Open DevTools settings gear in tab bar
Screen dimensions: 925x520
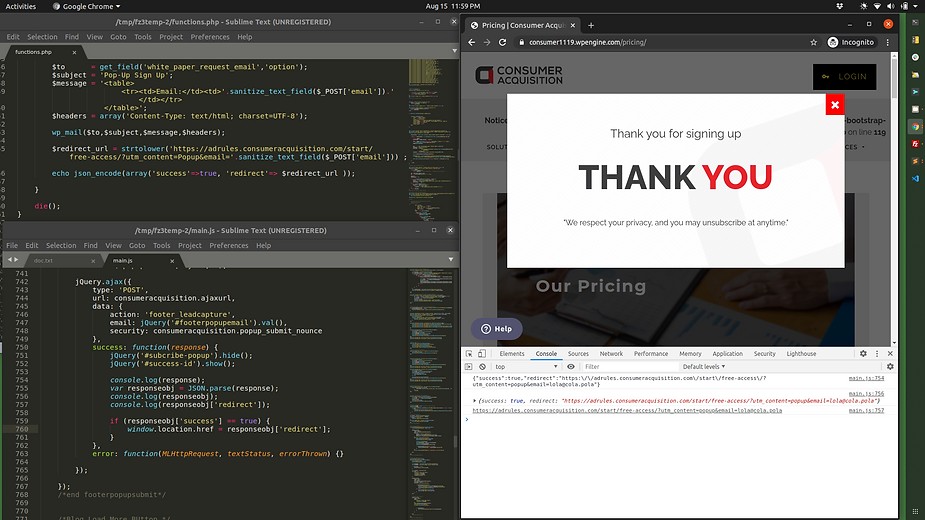(863, 354)
